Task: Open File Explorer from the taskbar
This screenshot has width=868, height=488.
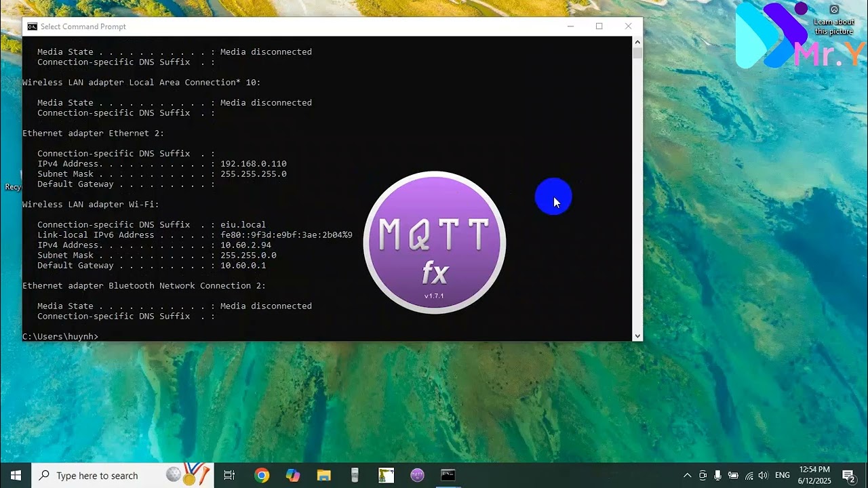Action: click(x=324, y=475)
